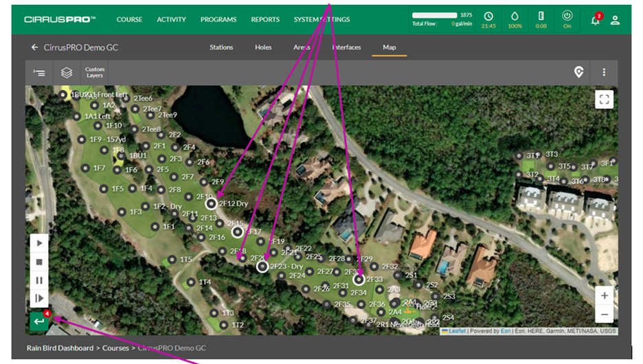Select selected station marker 2F23 - Dry

pyautogui.click(x=262, y=267)
